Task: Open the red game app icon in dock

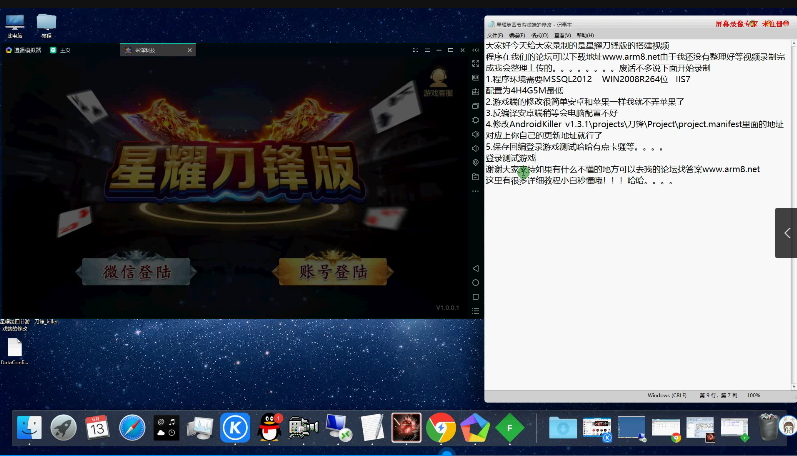Action: (406, 427)
